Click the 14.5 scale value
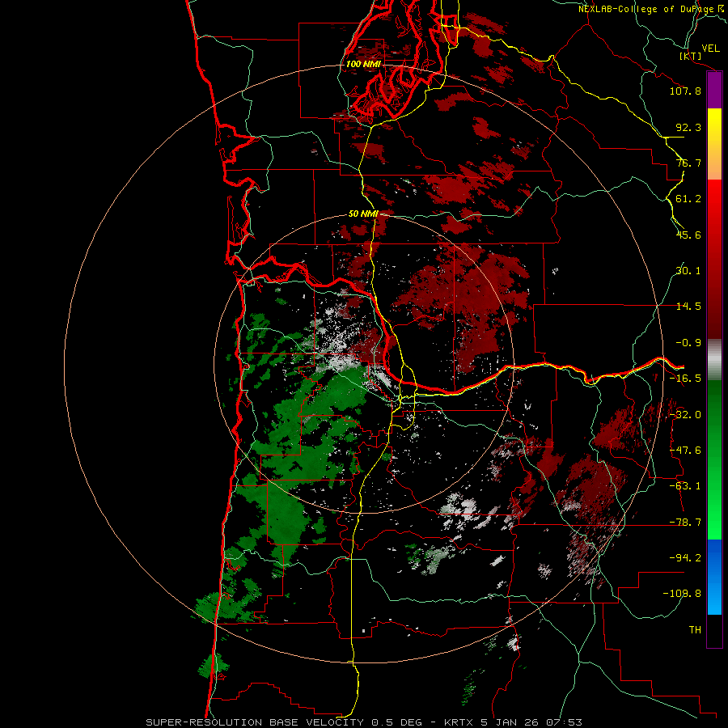728x728 pixels. [x=688, y=307]
